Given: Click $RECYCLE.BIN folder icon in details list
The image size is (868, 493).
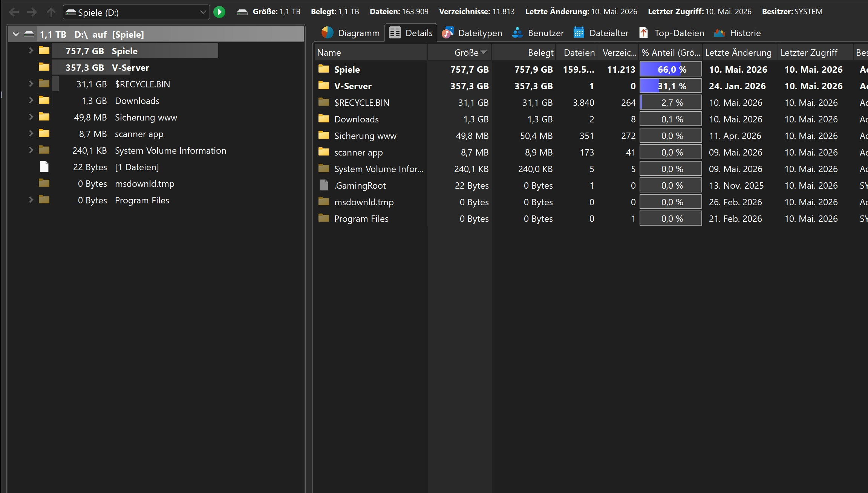Looking at the screenshot, I should (x=324, y=102).
